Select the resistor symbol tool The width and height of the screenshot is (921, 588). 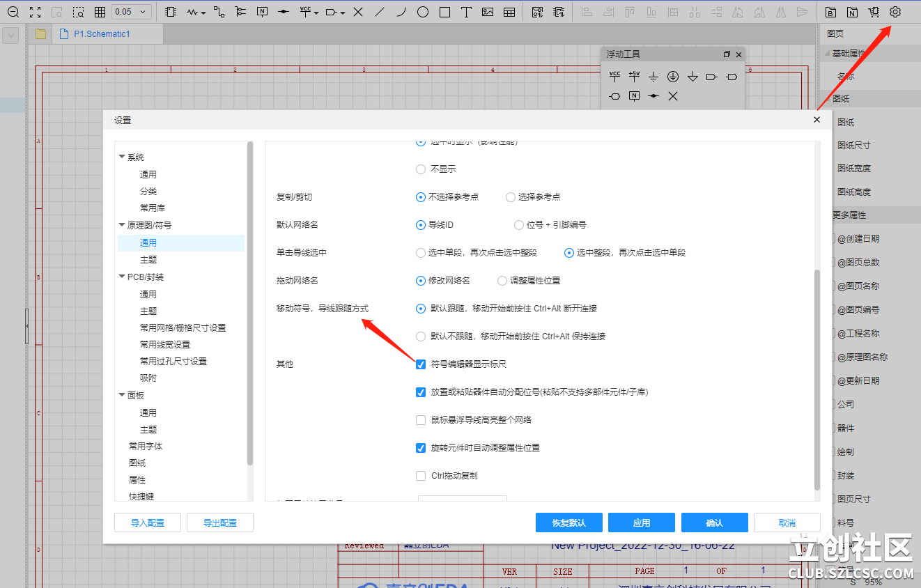pyautogui.click(x=193, y=12)
